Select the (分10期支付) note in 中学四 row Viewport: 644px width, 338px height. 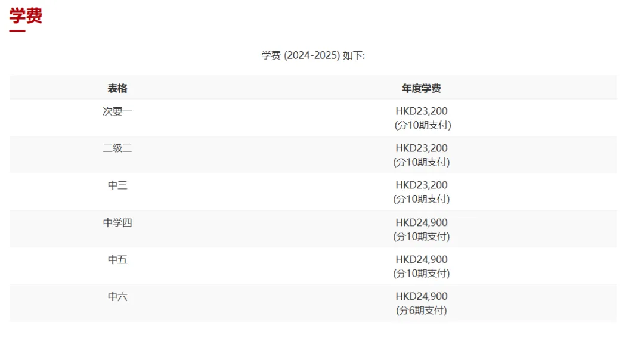click(x=421, y=236)
